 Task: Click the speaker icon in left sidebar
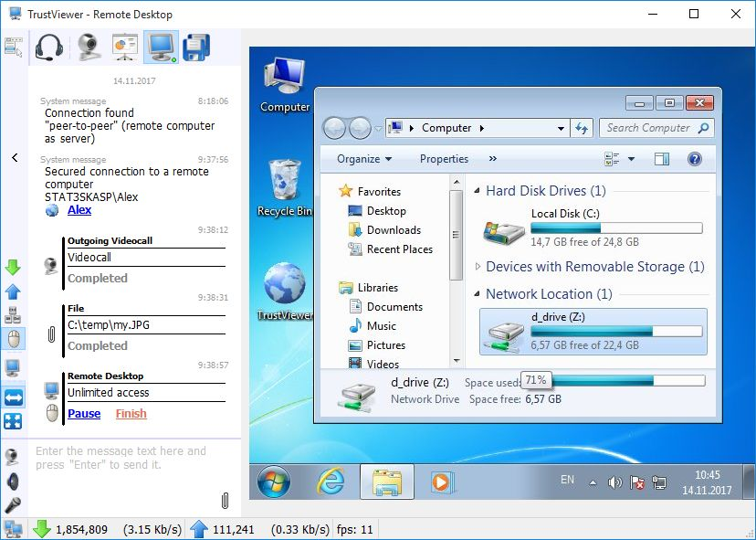pos(13,481)
